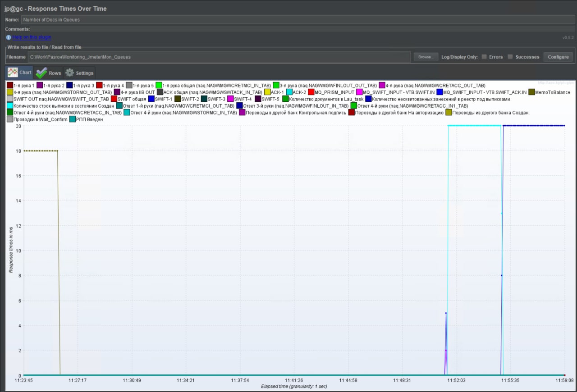Click the SWIFT-4 magenta legend swatch

click(x=231, y=99)
